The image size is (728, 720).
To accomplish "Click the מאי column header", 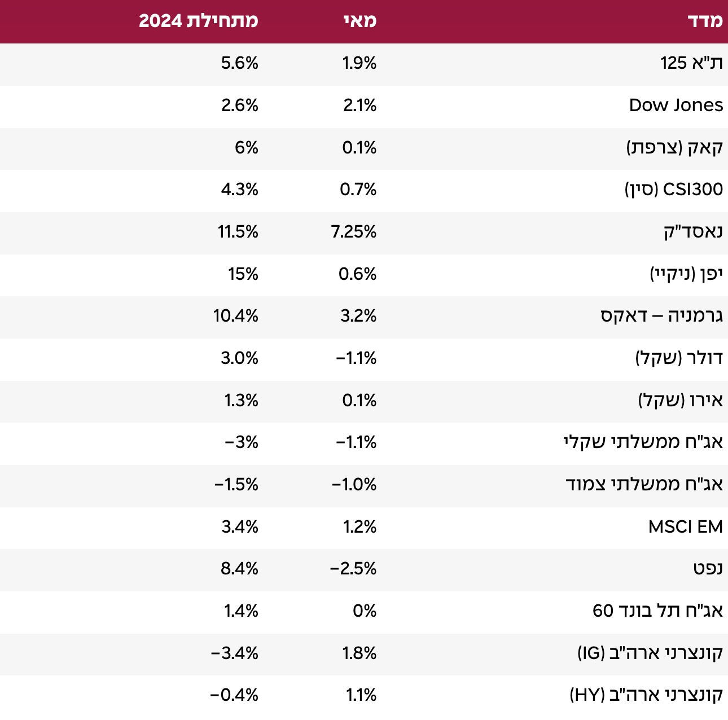I will pyautogui.click(x=359, y=21).
